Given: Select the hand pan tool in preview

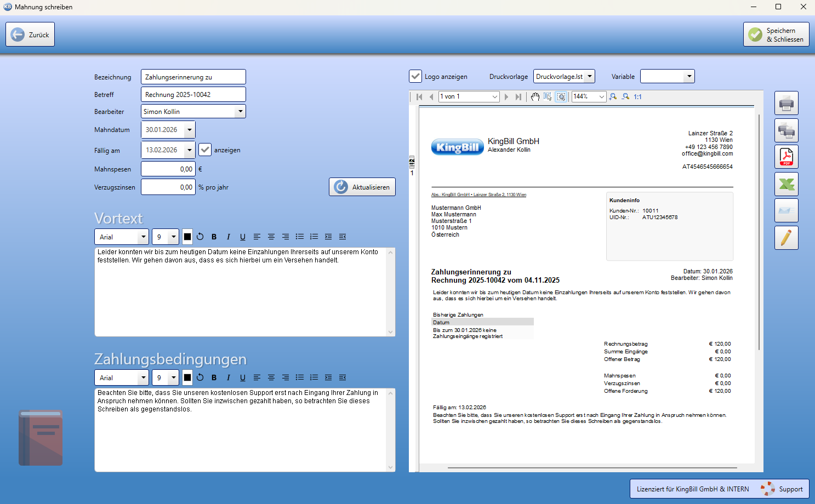Looking at the screenshot, I should tap(535, 97).
